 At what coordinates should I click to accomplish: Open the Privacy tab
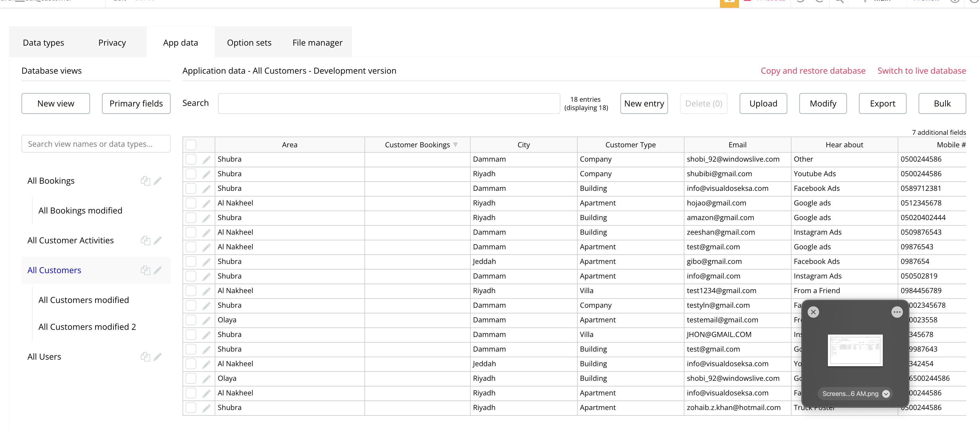(112, 43)
